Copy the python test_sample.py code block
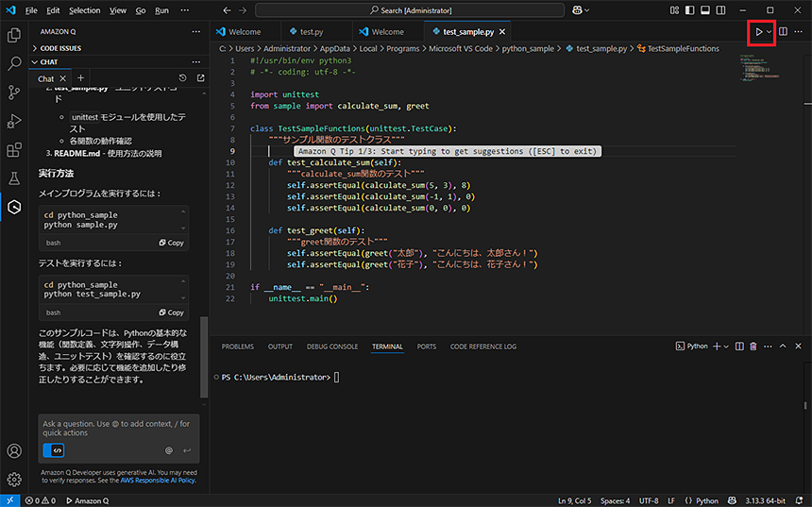The image size is (812, 507). pos(172,313)
